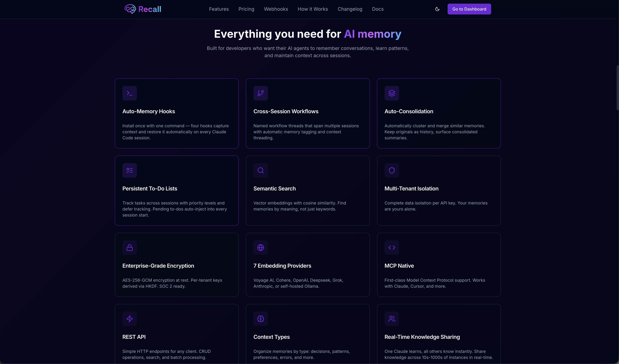Click the magnifier icon for Semantic Search

pos(261,170)
